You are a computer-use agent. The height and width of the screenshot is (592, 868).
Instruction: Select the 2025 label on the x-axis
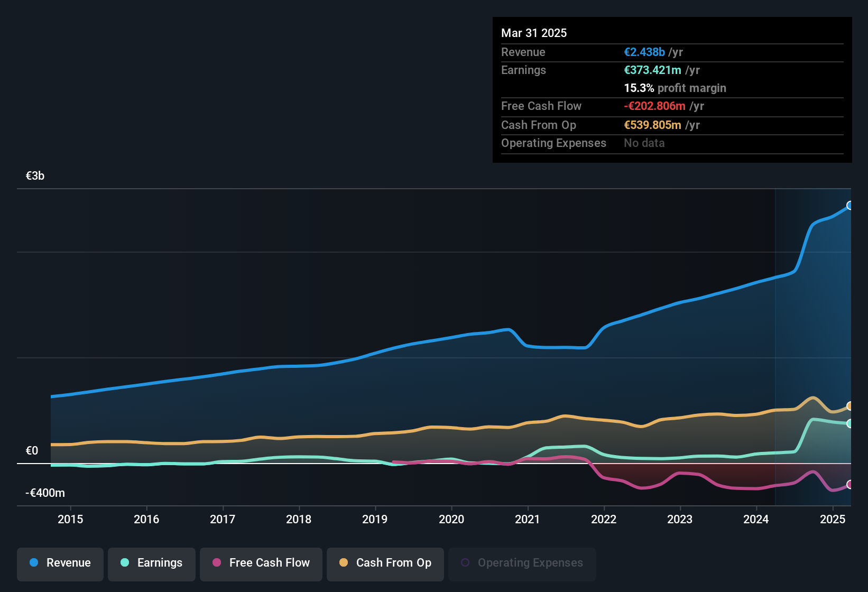833,519
